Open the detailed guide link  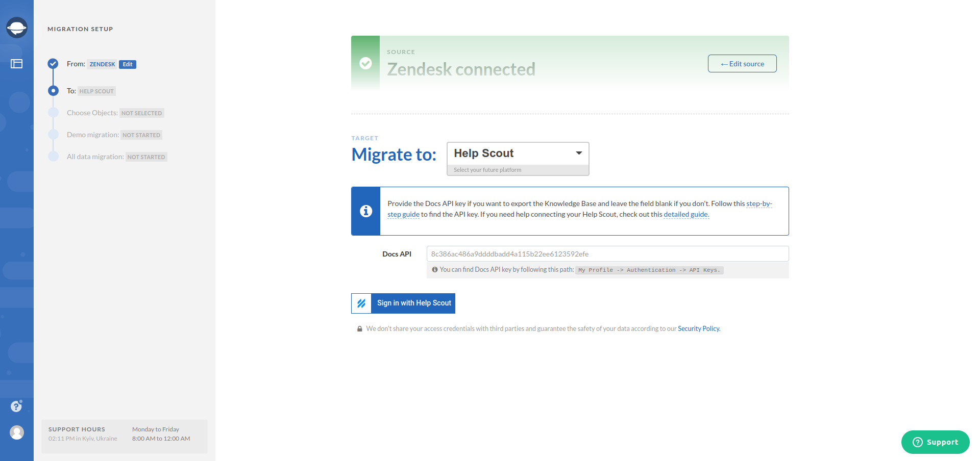[x=687, y=214]
